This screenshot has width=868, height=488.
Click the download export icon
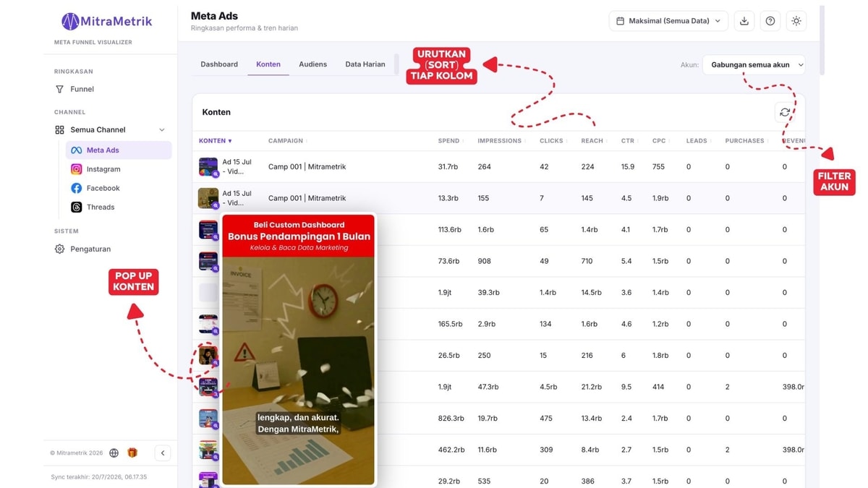[744, 21]
